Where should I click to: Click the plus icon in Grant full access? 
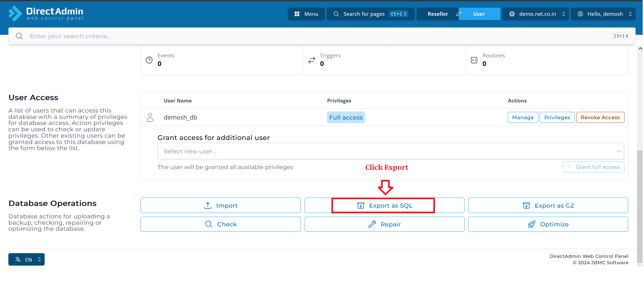(569, 167)
